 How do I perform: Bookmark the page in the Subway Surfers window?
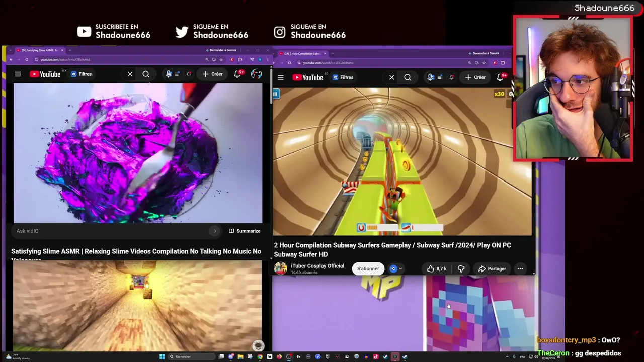tap(484, 63)
